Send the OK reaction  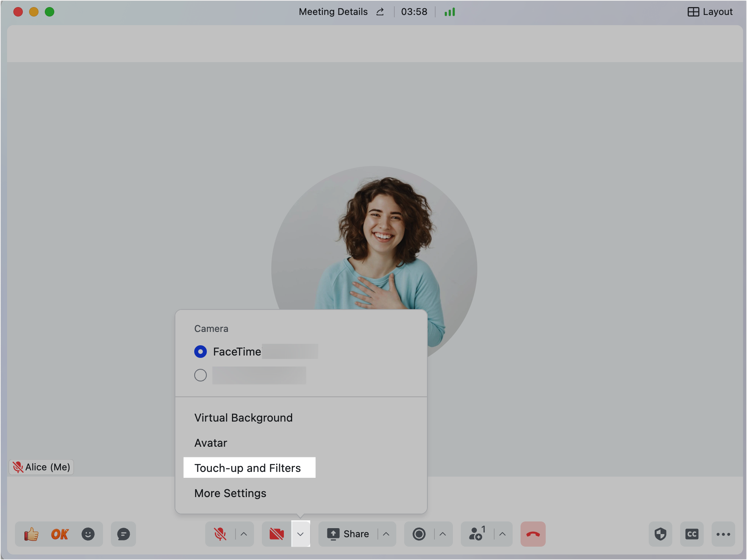60,534
